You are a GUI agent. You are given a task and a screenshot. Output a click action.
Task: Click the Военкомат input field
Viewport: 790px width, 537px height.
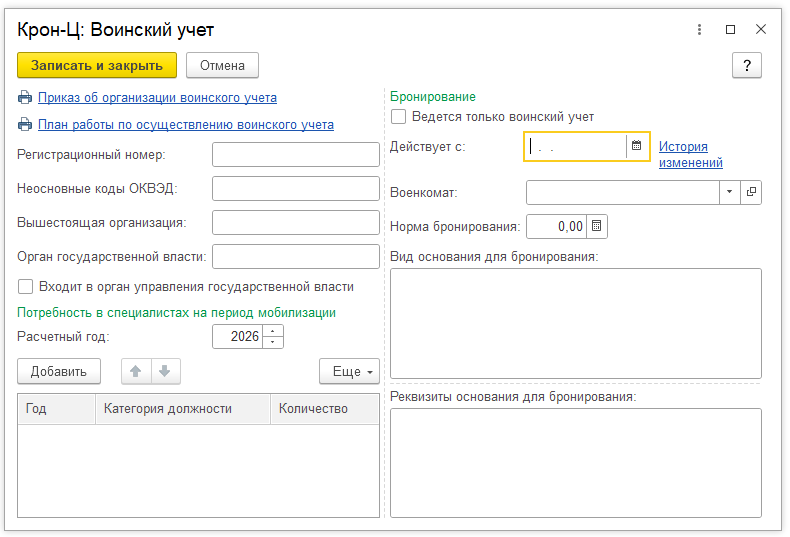(x=623, y=192)
